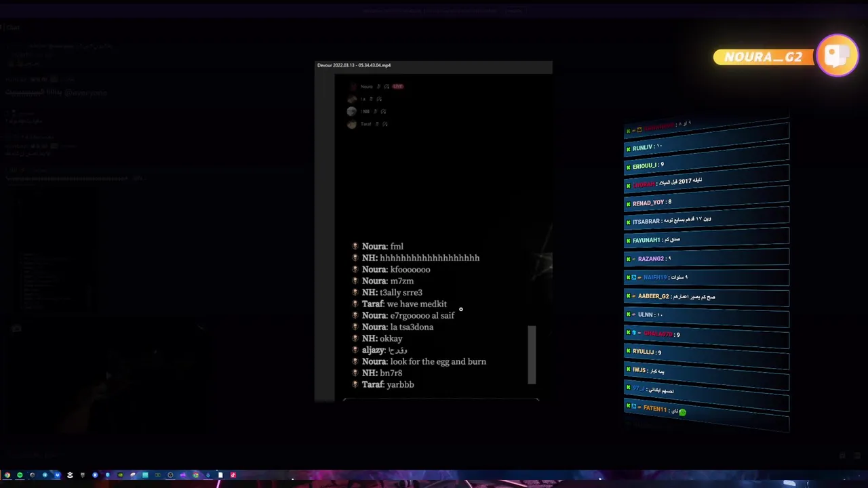Open Telegram from the taskbar
The height and width of the screenshot is (488, 868).
point(45,475)
